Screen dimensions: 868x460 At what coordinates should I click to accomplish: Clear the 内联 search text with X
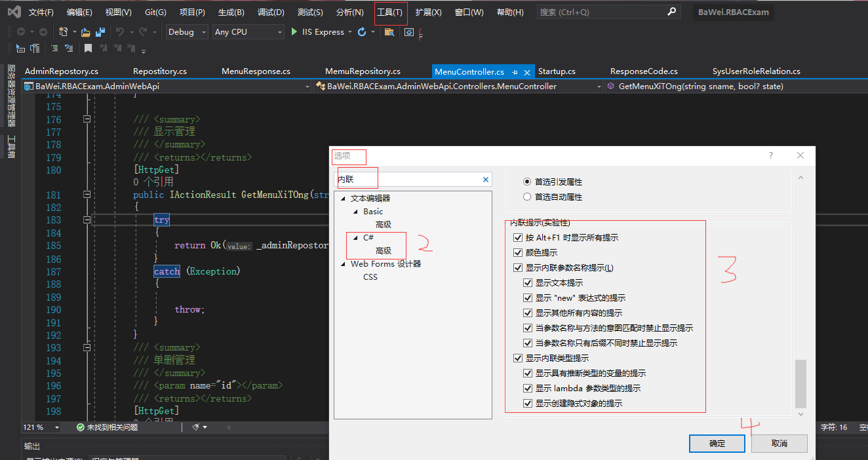(x=486, y=179)
